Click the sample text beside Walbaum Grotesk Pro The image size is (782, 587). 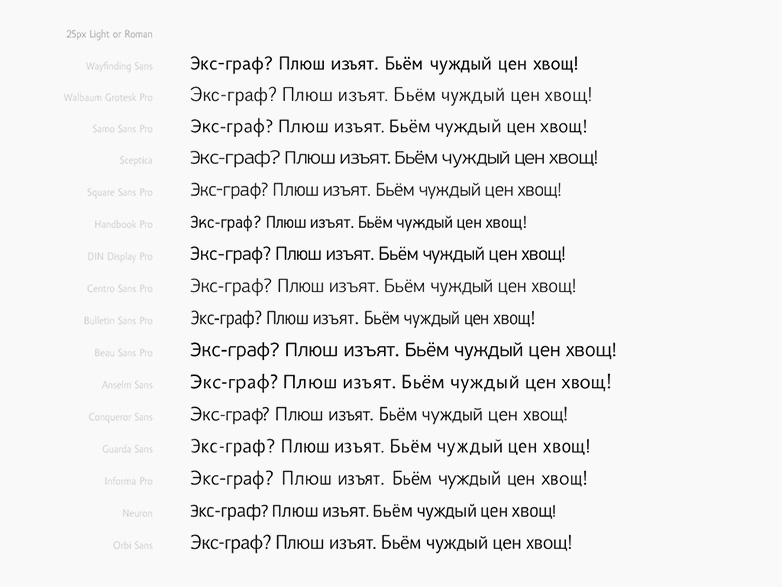click(391, 96)
